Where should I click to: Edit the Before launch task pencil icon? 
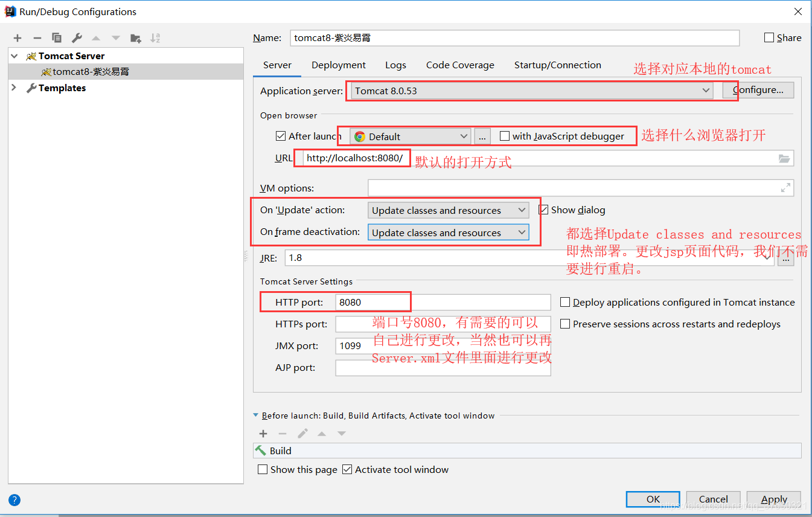[x=302, y=434]
